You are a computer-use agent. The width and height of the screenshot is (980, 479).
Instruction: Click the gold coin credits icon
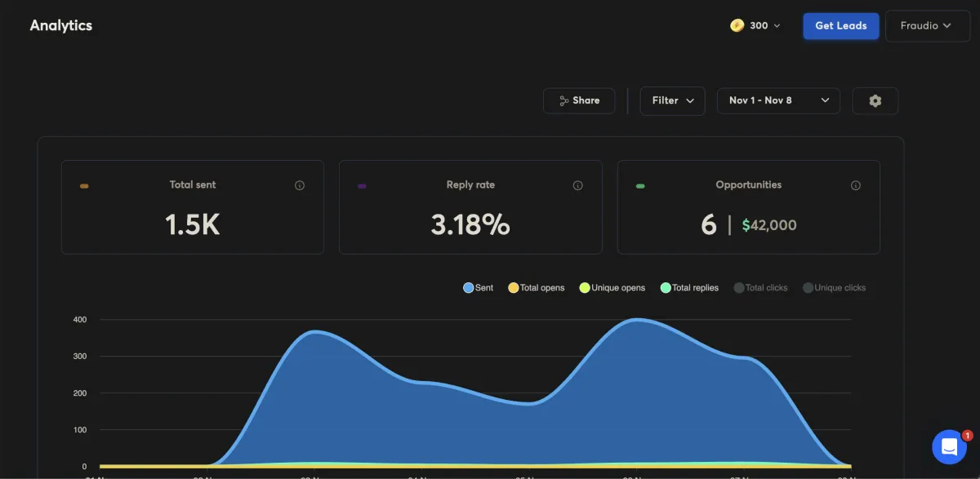tap(737, 25)
